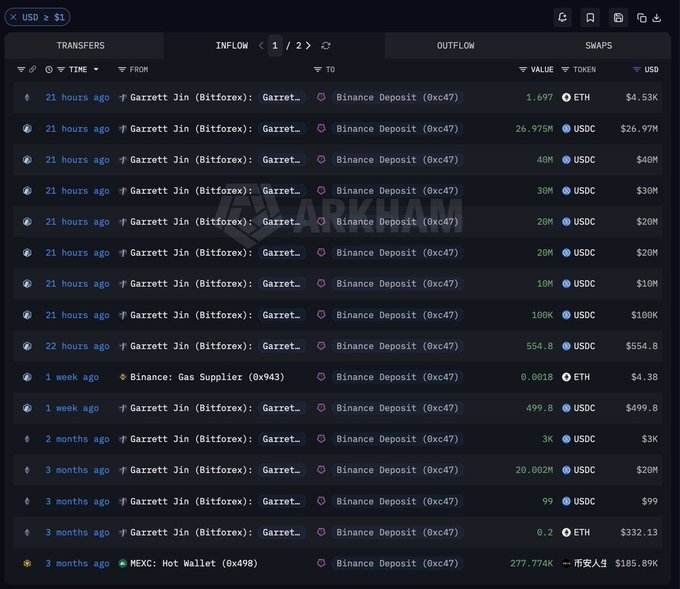Click Binance gas supplier diamond icon
This screenshot has height=589, width=680.
click(x=123, y=377)
